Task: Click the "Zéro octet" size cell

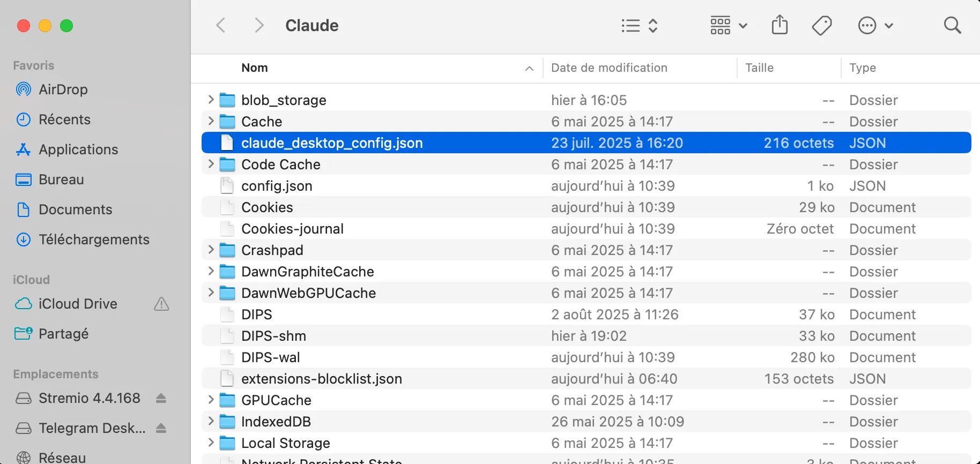Action: (x=800, y=229)
